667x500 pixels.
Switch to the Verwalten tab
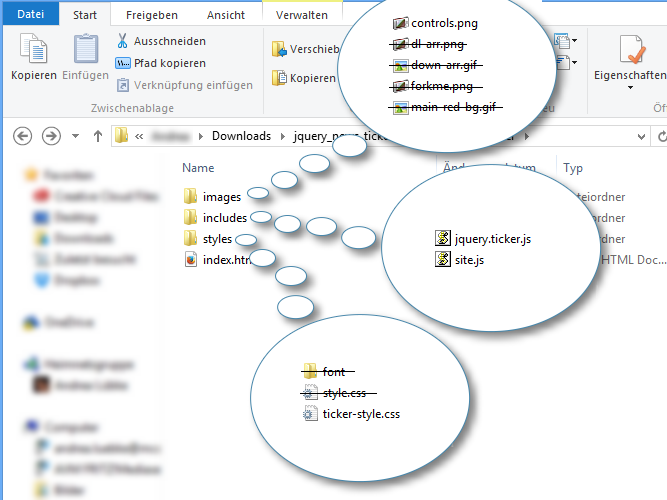pos(302,15)
